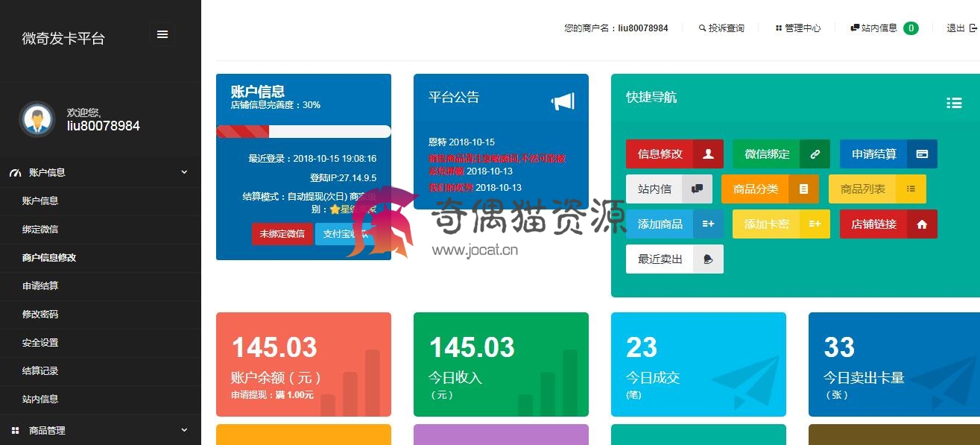Open the 我们的优势 announcement
Viewport: 980px width, 445px height.
click(475, 187)
